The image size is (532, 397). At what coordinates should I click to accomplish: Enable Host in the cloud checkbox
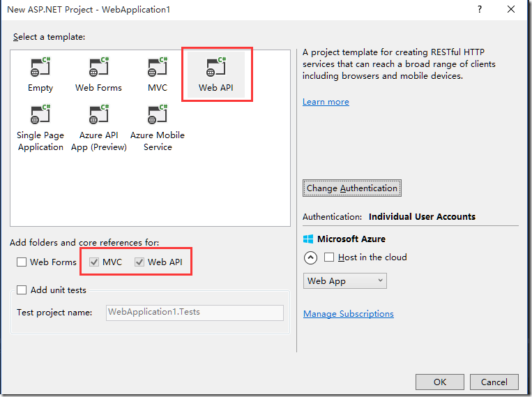tap(329, 257)
